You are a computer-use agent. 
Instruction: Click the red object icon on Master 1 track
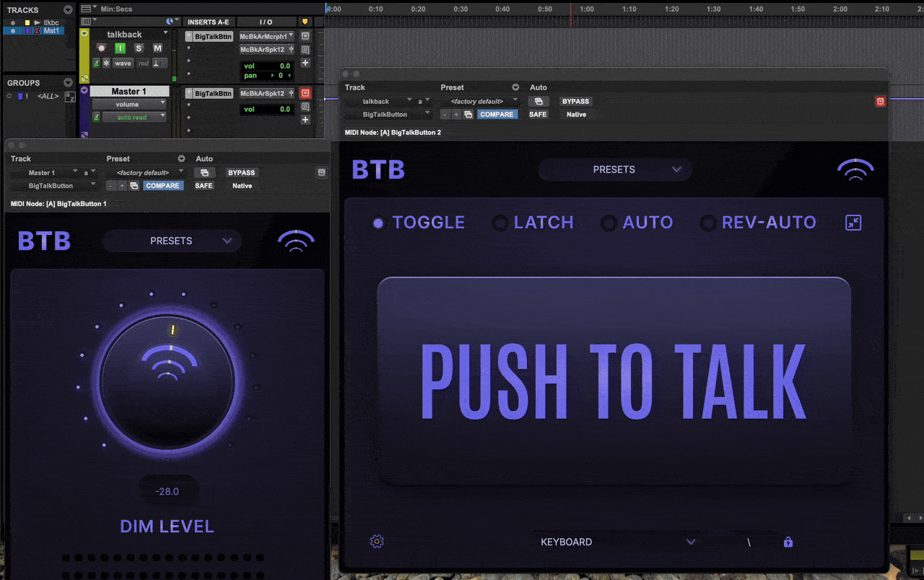[x=305, y=93]
